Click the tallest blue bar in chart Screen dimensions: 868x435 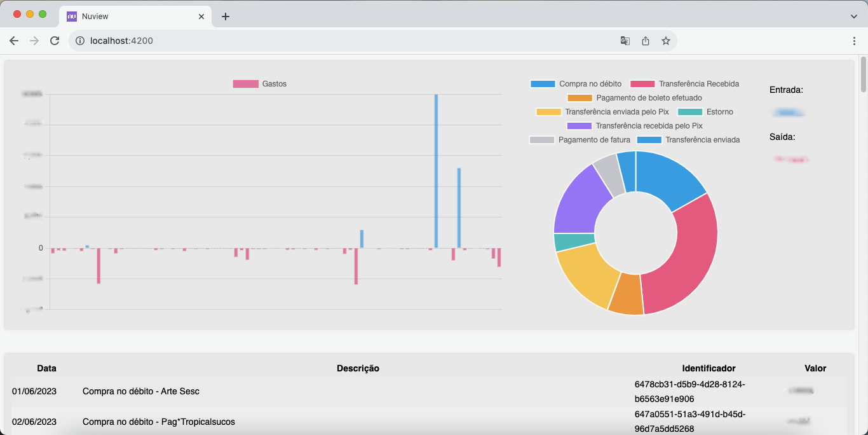436,170
